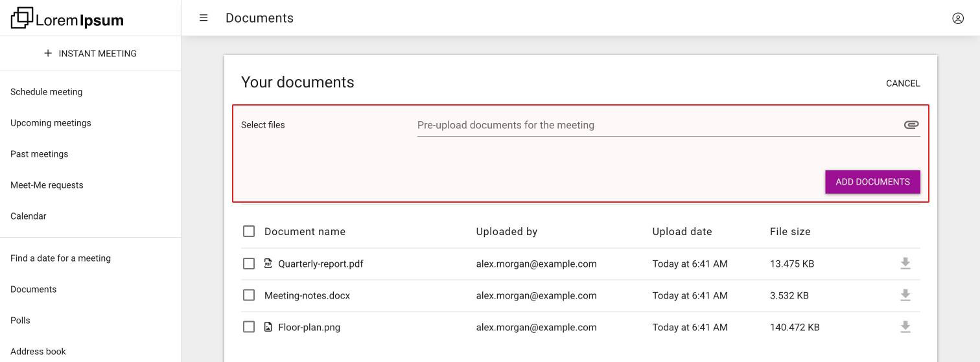
Task: Click the ADD DOCUMENTS button
Action: click(x=872, y=182)
